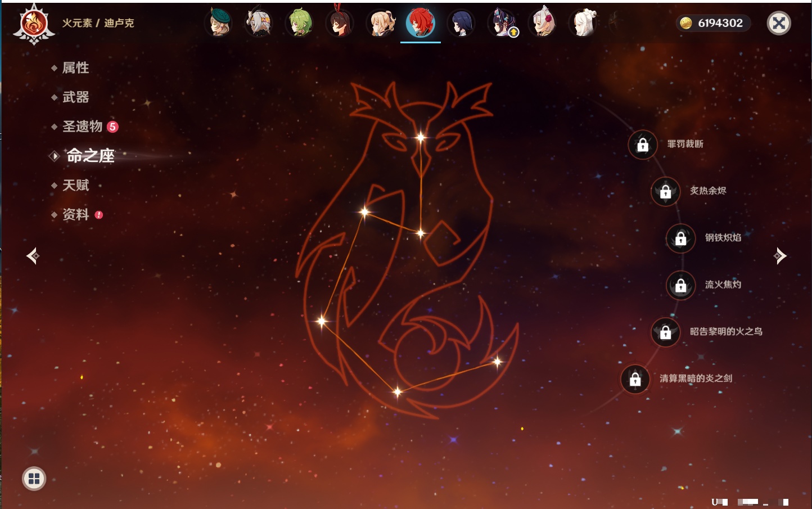Go to the next character with right arrow
This screenshot has height=509, width=812.
[780, 256]
